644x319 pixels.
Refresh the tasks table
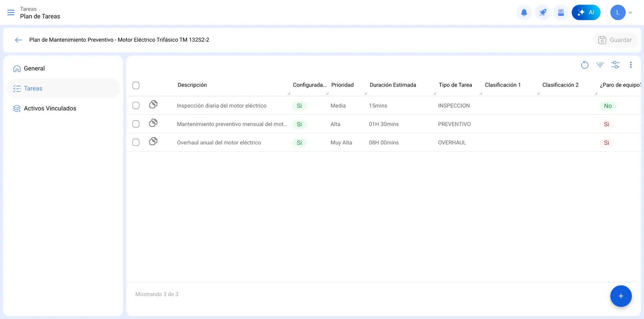(x=585, y=65)
